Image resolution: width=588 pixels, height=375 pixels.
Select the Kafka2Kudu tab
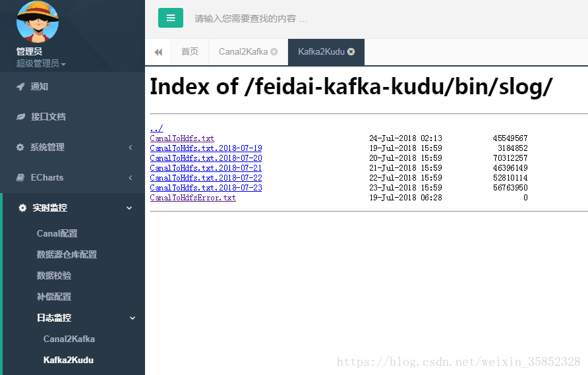(x=322, y=52)
